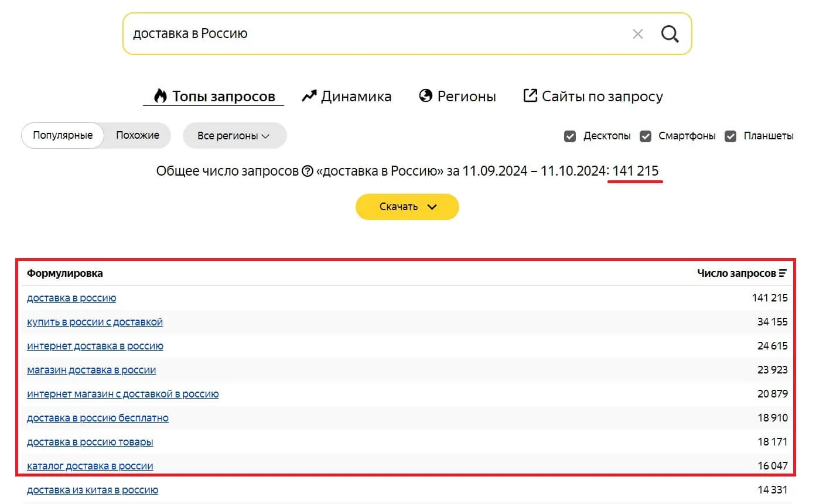The height and width of the screenshot is (504, 816).
Task: Toggle the Десктопы checkbox
Action: coord(569,136)
